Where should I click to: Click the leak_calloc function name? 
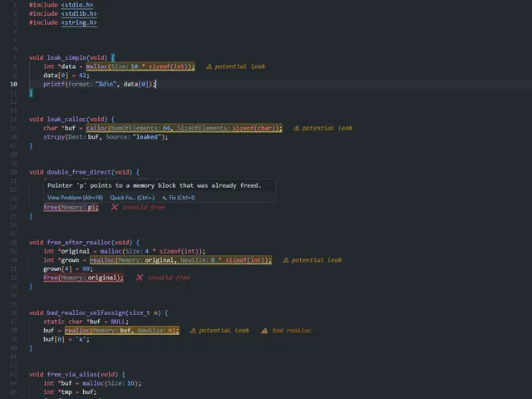66,119
